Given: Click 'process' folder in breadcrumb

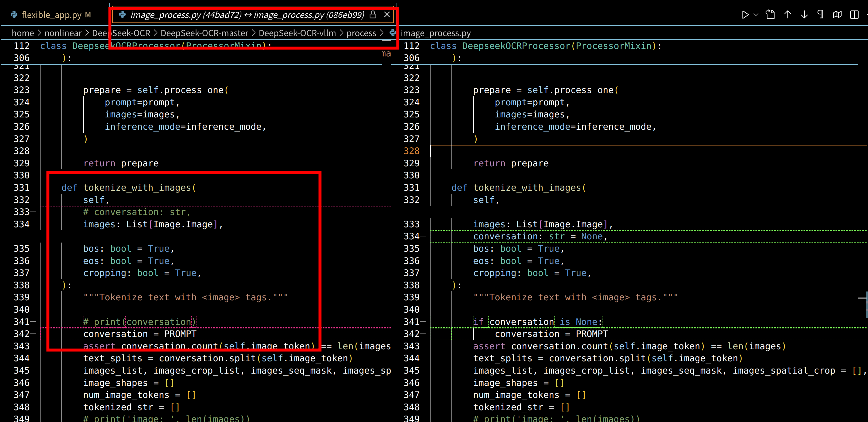Looking at the screenshot, I should 361,33.
